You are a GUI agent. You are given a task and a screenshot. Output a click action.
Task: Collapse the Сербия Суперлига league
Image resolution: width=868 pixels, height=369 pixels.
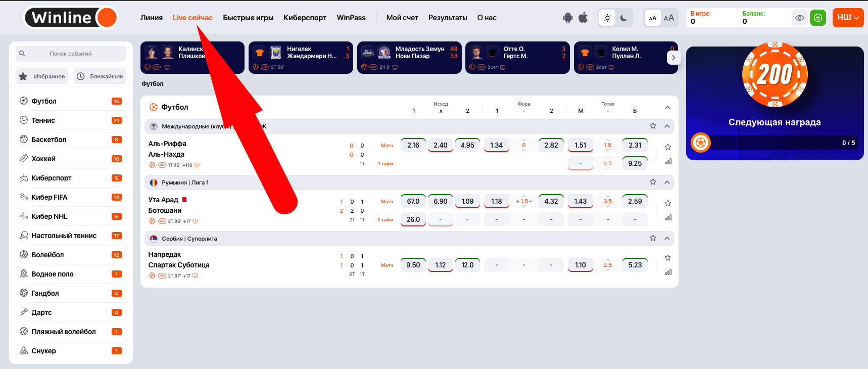[667, 238]
